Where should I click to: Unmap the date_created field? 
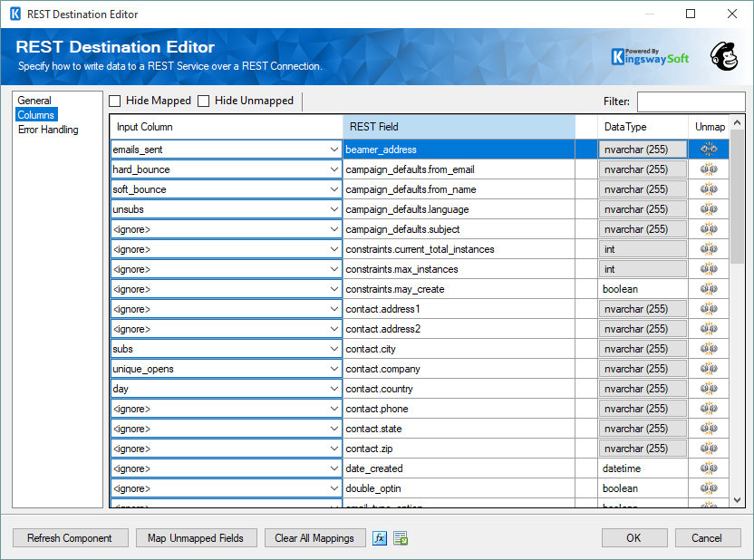(708, 468)
